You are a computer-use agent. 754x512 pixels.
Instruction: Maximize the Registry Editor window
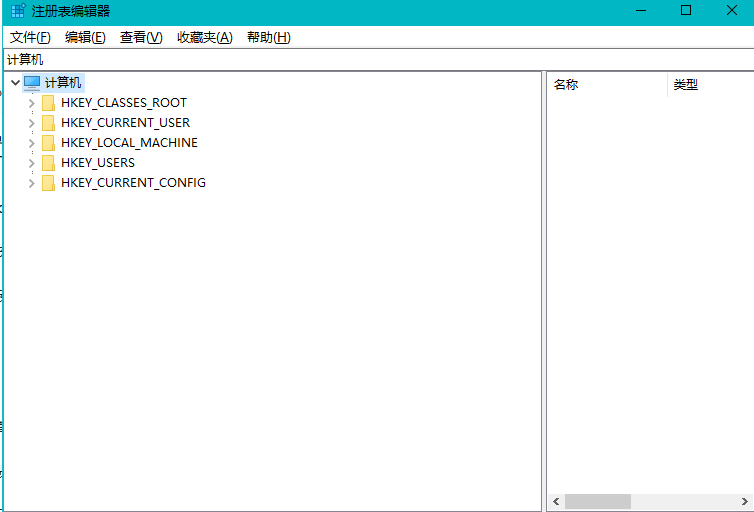(x=686, y=11)
